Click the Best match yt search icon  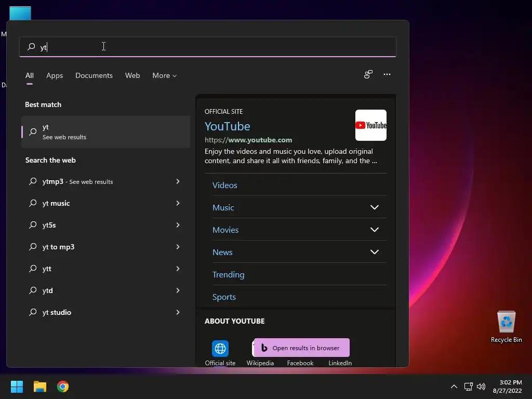coord(33,131)
